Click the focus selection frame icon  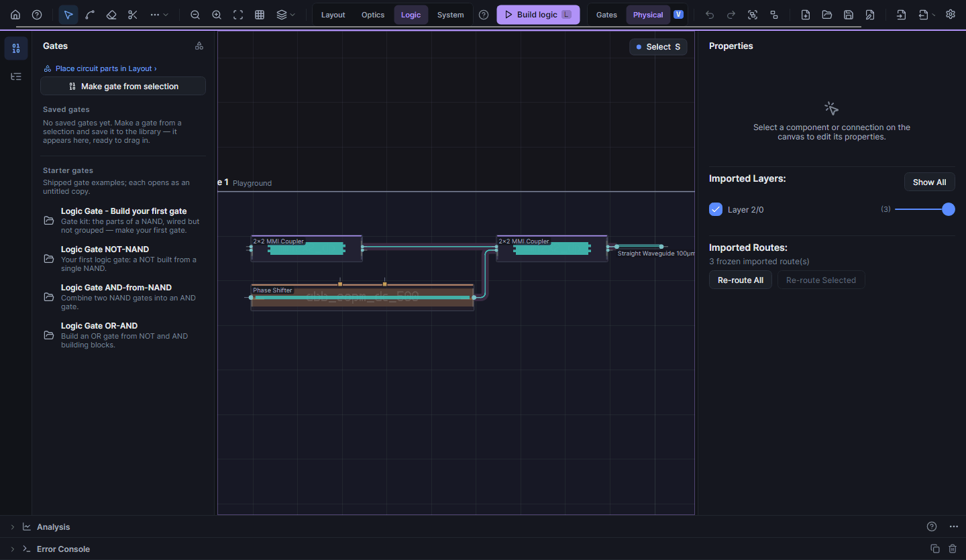(753, 15)
